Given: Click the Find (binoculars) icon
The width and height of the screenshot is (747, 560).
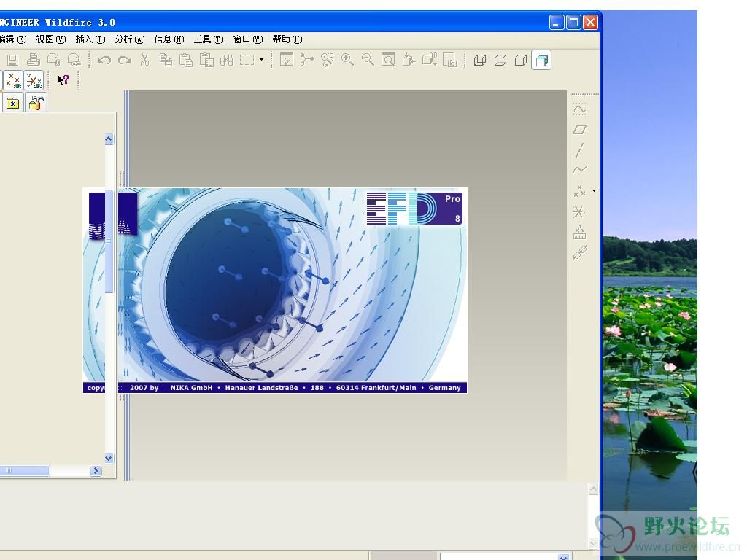Looking at the screenshot, I should (x=227, y=60).
